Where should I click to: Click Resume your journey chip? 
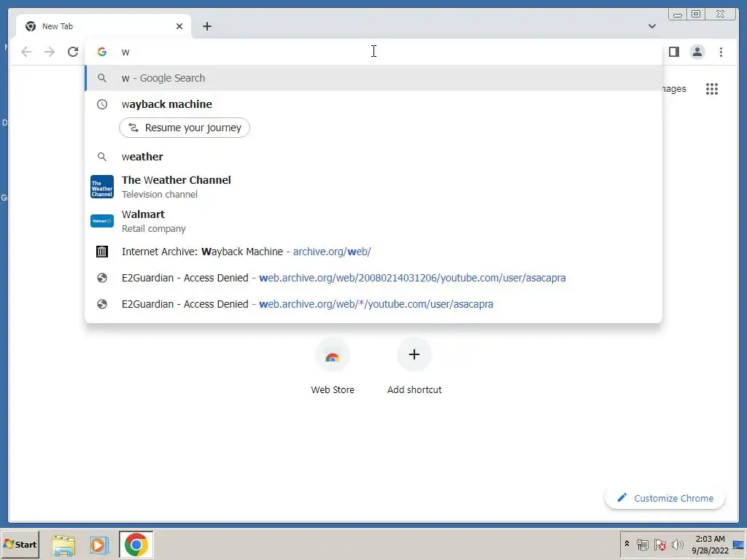click(185, 128)
